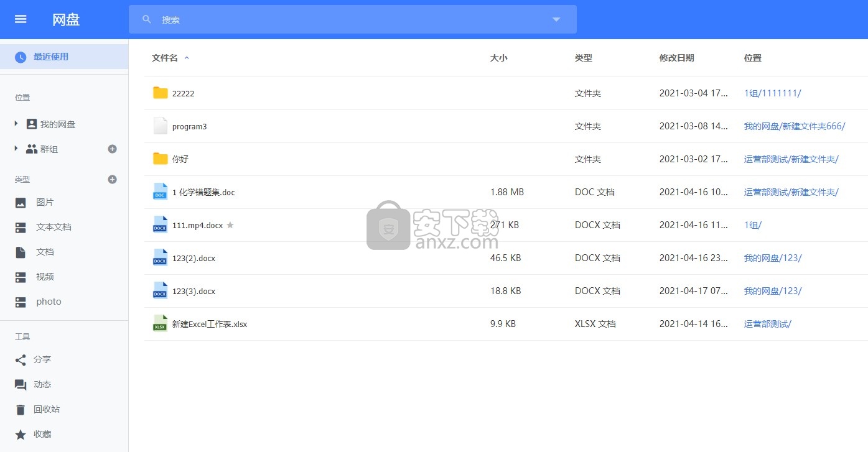
Task: Click the 图片 image icon
Action: pos(21,202)
